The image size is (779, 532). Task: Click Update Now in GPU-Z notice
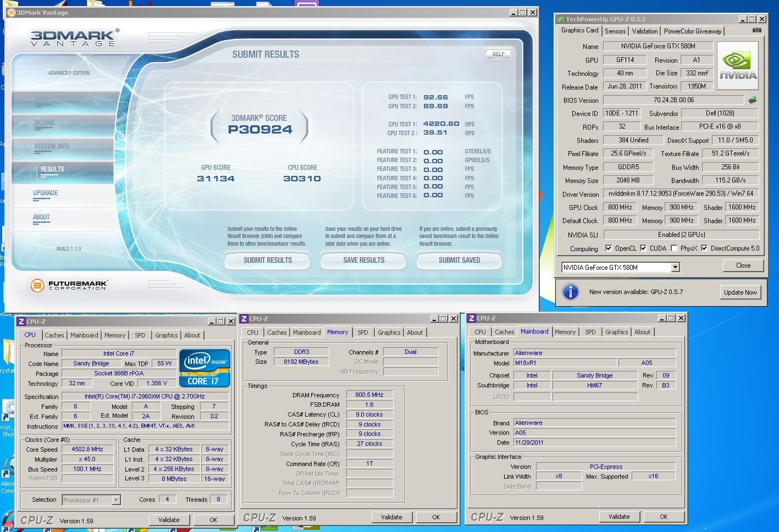(740, 292)
